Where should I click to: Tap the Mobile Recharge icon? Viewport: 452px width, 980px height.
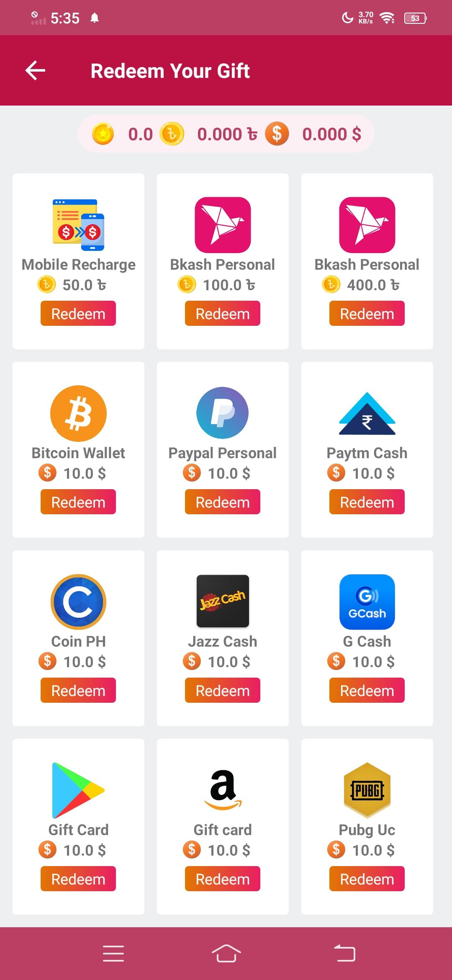pyautogui.click(x=78, y=225)
